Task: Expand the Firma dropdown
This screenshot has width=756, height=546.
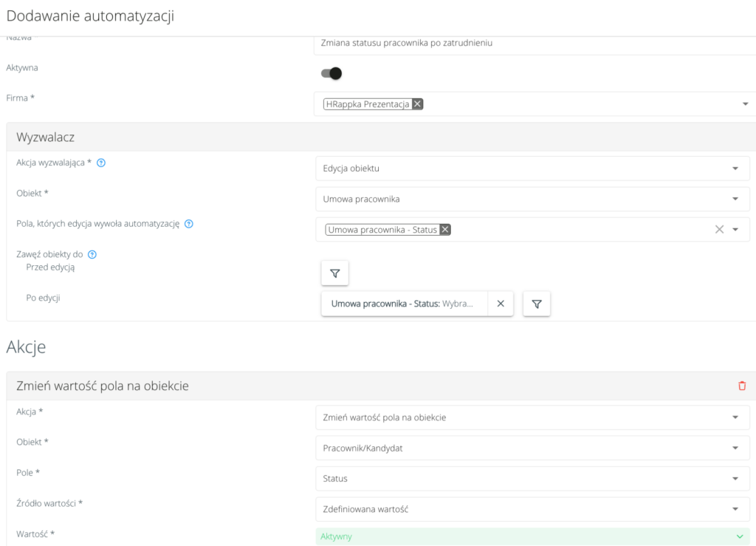Action: 745,104
